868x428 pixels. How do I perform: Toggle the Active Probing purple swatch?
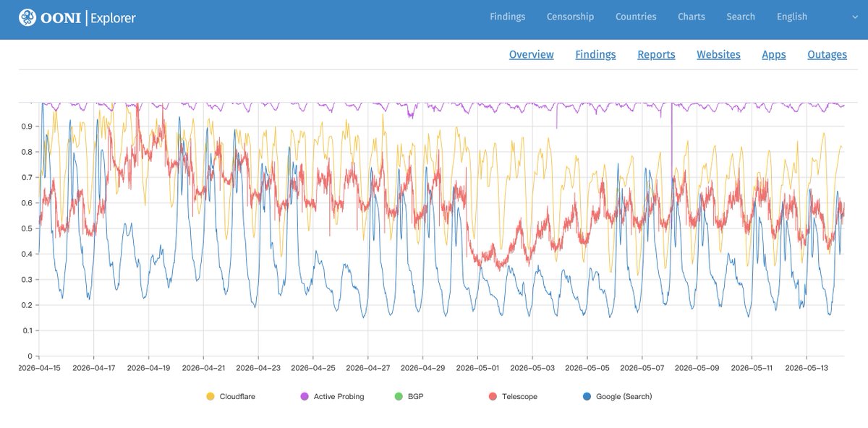coord(304,396)
